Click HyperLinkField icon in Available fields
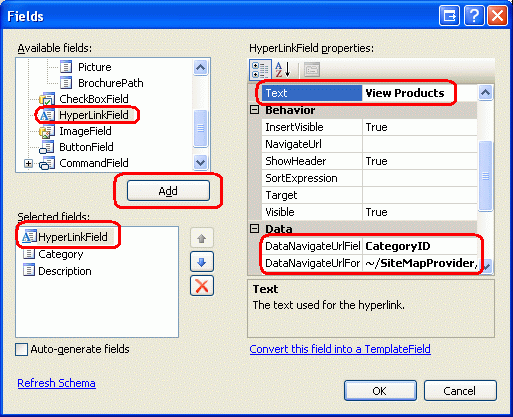513x417 pixels. point(47,115)
